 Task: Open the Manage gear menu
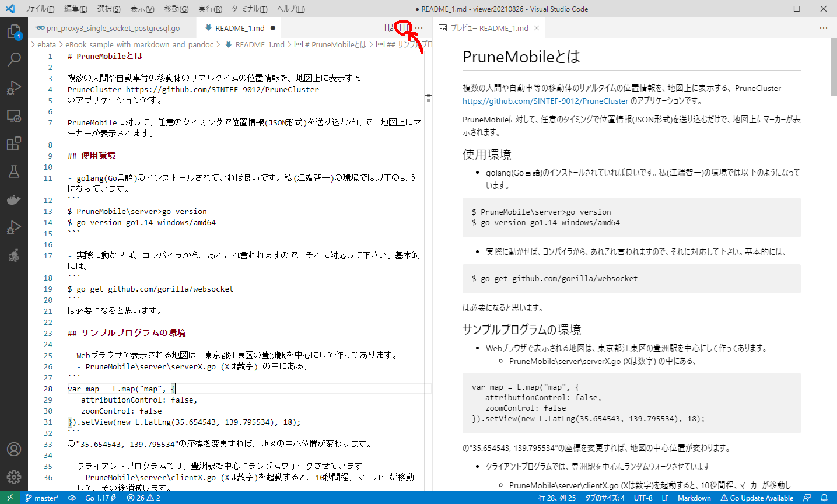pyautogui.click(x=14, y=477)
